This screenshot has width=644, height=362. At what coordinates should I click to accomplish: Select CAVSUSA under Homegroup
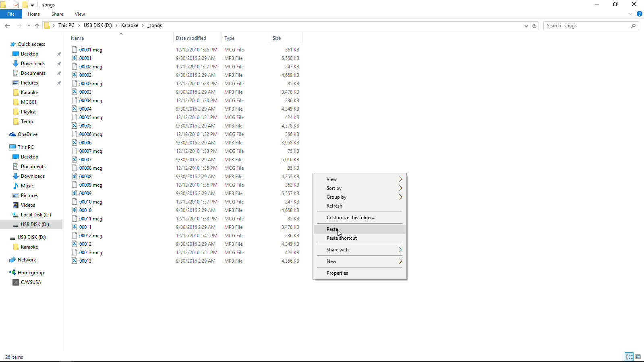pyautogui.click(x=31, y=282)
